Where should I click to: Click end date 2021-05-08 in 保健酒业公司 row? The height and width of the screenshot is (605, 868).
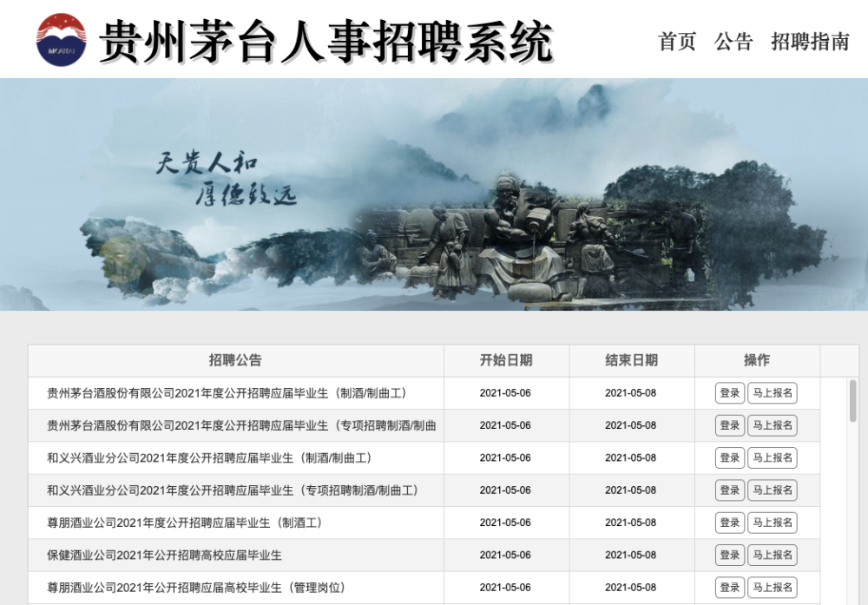pyautogui.click(x=630, y=556)
